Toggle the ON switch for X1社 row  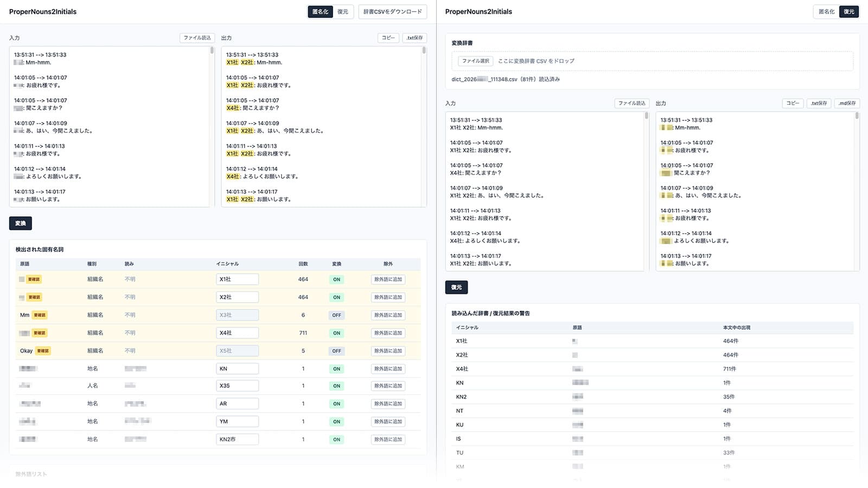[x=336, y=279]
